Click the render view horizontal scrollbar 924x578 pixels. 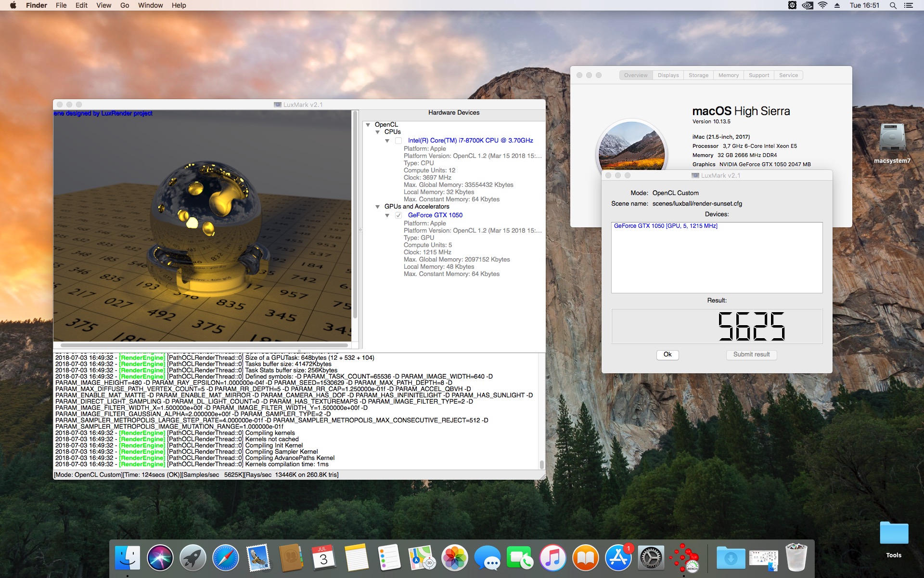(x=205, y=345)
